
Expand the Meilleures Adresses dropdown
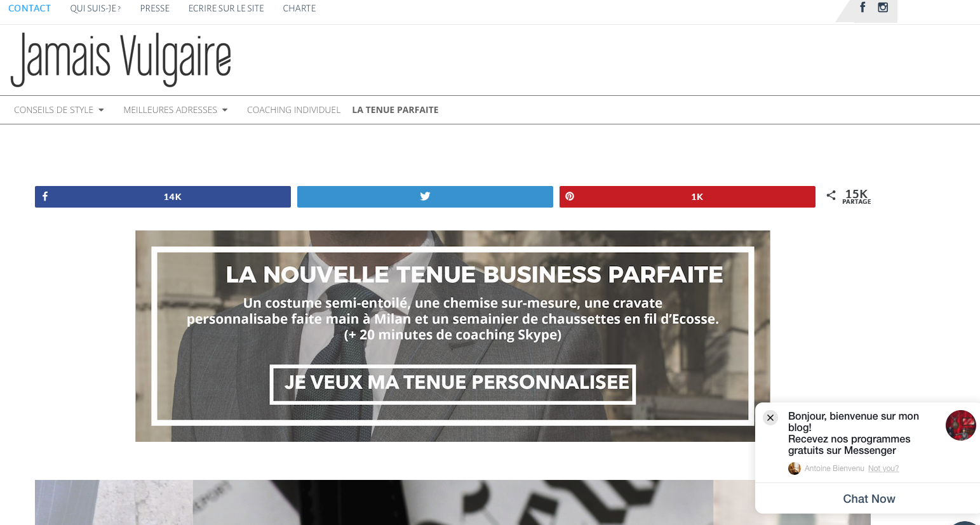pos(175,110)
